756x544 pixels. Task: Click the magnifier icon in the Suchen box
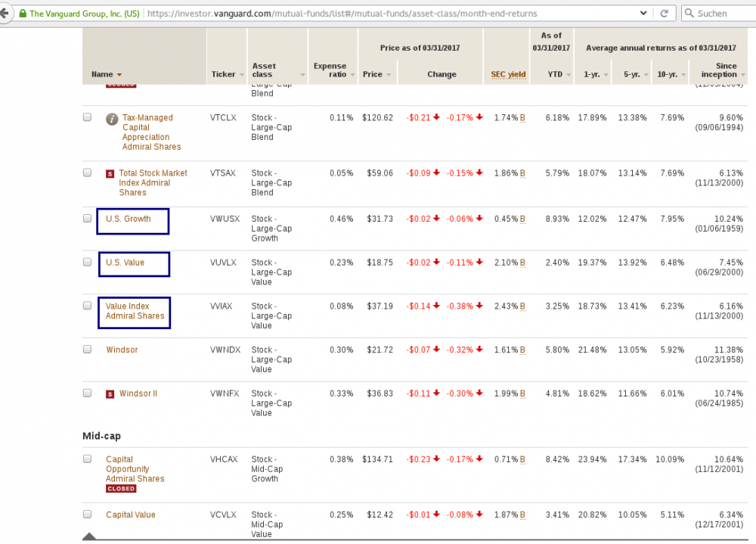coord(690,13)
